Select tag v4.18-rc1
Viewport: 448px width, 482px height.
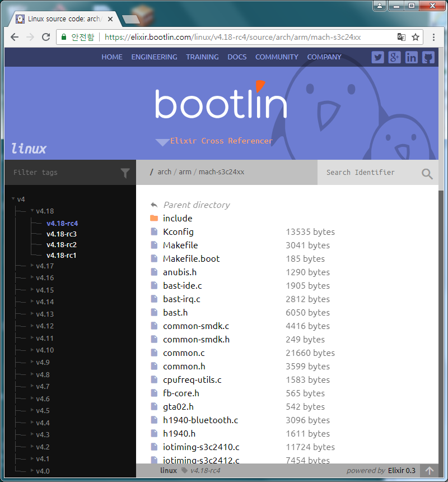click(62, 256)
